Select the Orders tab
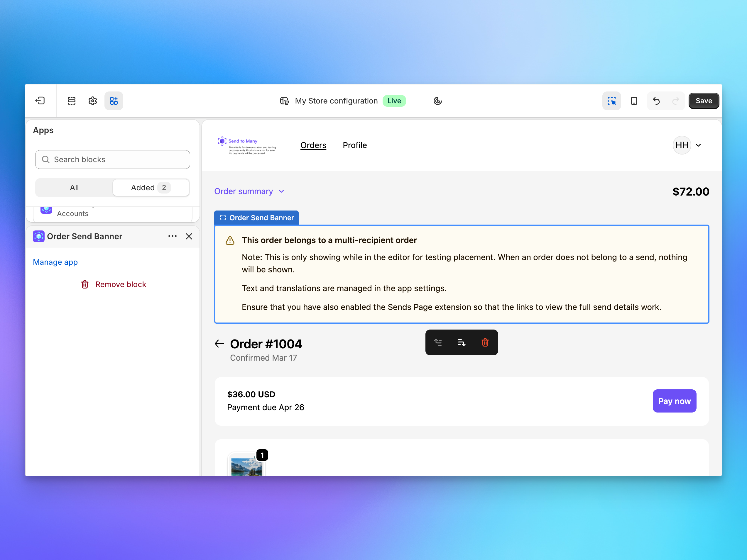 tap(313, 145)
